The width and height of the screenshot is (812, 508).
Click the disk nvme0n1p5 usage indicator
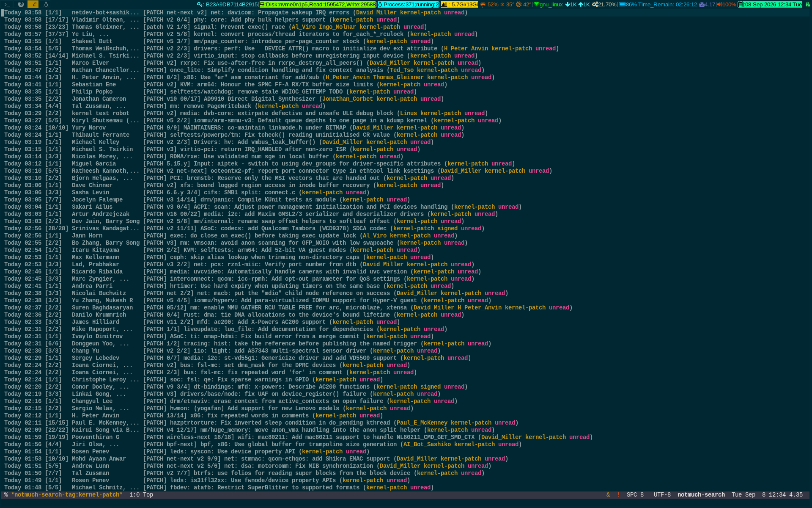318,4
